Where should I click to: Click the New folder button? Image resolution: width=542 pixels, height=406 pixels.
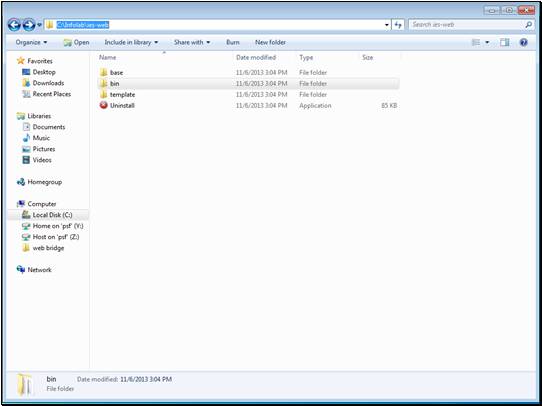click(x=270, y=43)
